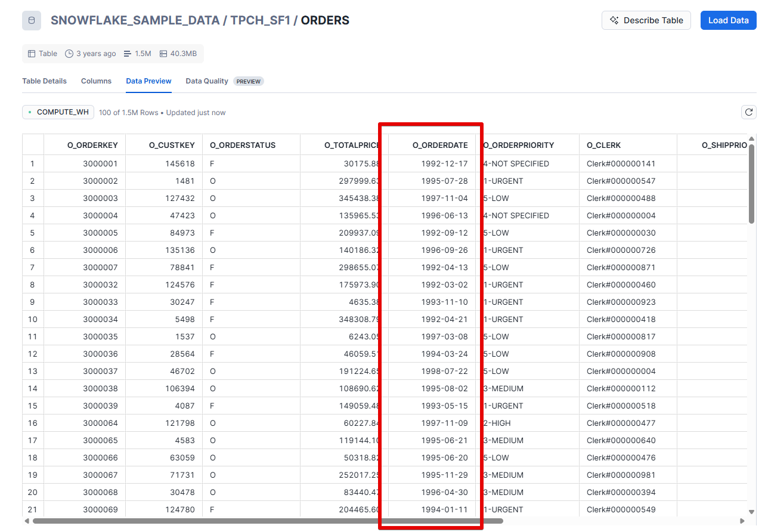Image resolution: width=765 pixels, height=532 pixels.
Task: Select order key cell 3000034
Action: coord(83,319)
